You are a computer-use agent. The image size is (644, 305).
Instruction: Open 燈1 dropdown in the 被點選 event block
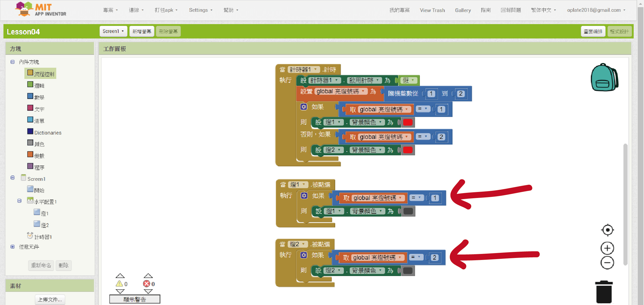298,184
